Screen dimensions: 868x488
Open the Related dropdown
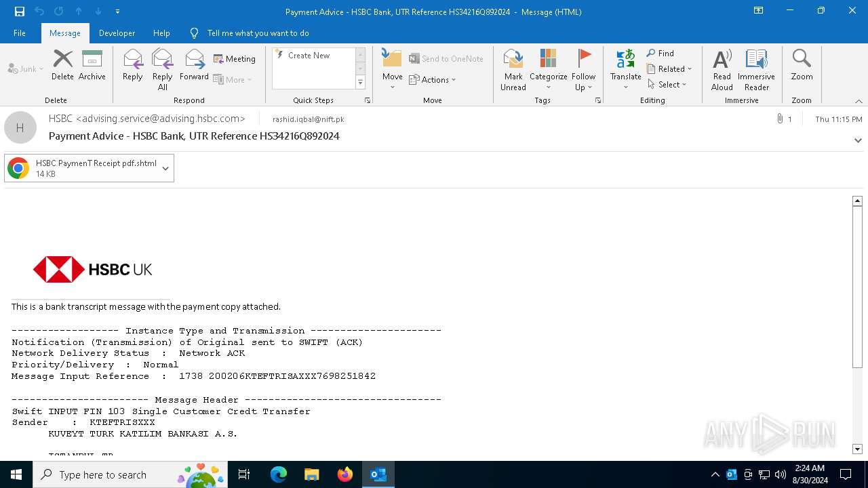[669, 69]
